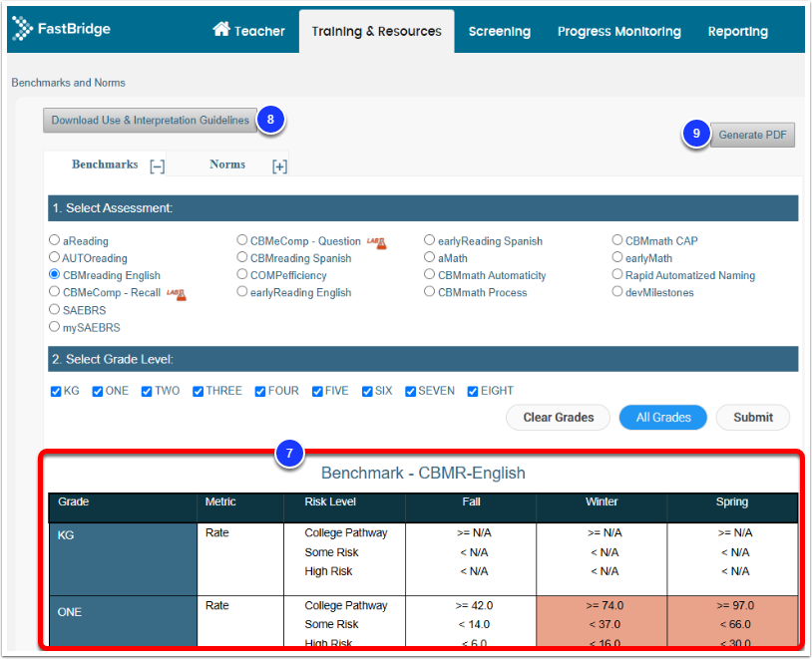Select the aReading assessment radio
812x659 pixels.
click(x=55, y=239)
